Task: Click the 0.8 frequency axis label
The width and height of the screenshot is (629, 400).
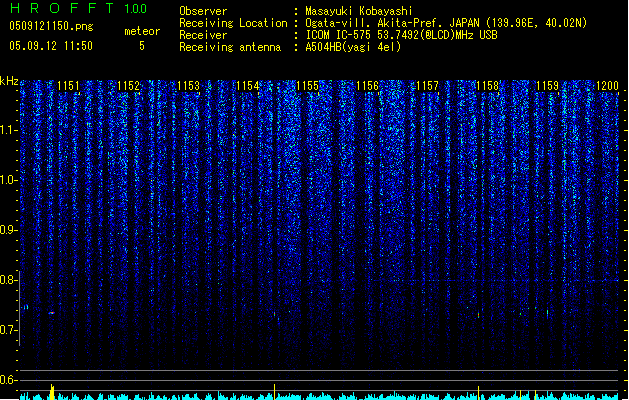Action: 8,280
